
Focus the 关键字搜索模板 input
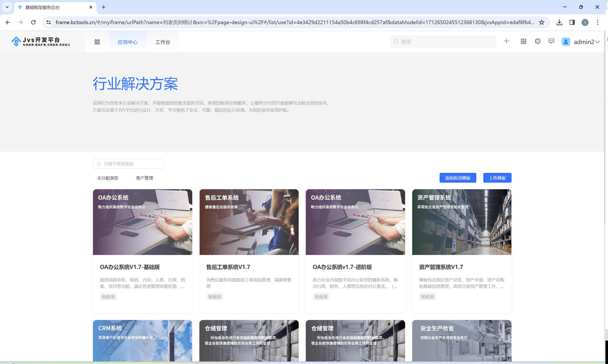coord(128,164)
